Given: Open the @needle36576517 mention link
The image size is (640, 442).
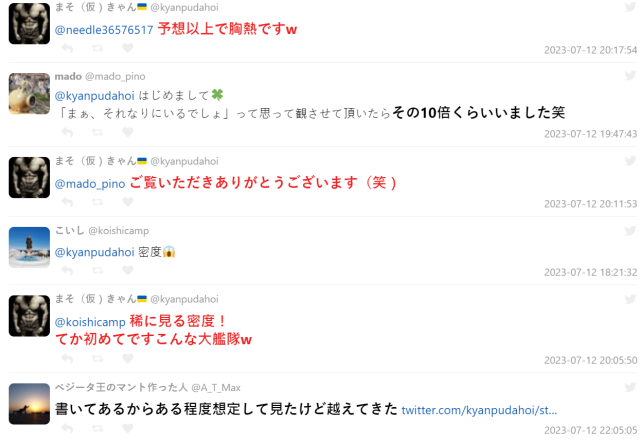Looking at the screenshot, I should coord(104,30).
